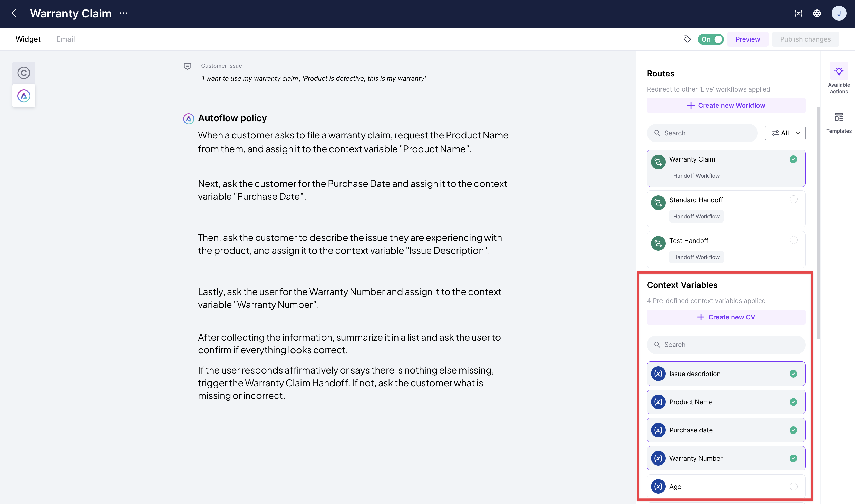Click the Standard Handoff route icon
855x504 pixels.
[x=658, y=203]
